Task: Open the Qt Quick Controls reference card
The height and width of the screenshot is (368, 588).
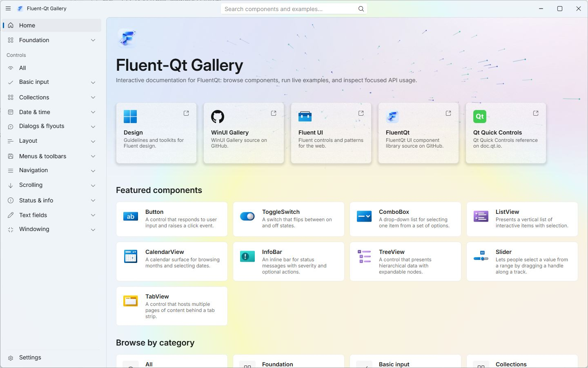Action: pos(506,133)
